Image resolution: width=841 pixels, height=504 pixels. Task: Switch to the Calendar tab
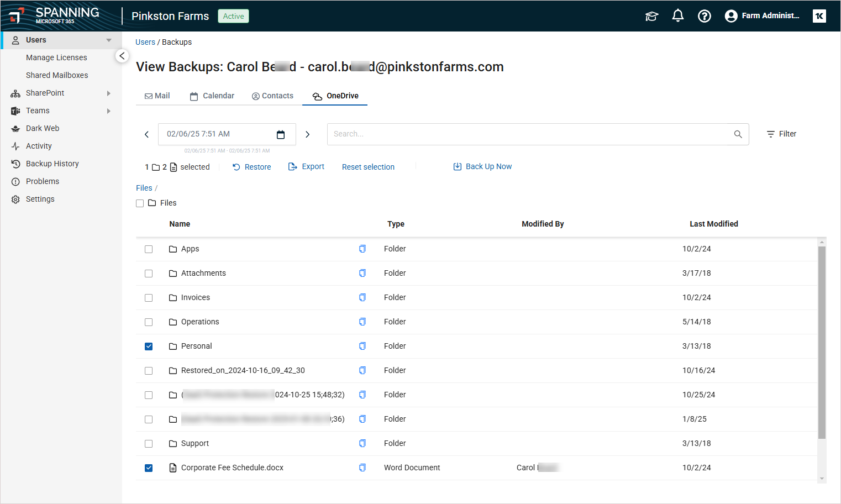click(x=212, y=96)
